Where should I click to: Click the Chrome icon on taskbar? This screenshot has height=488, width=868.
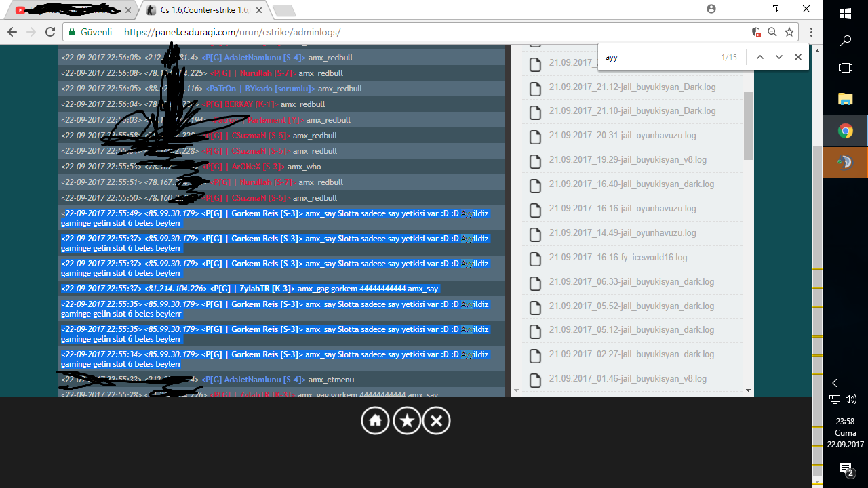point(846,131)
